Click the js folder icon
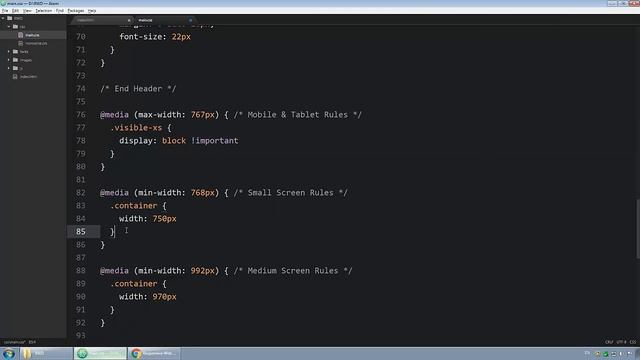Screen dimensions: 640x360 pos(15,68)
